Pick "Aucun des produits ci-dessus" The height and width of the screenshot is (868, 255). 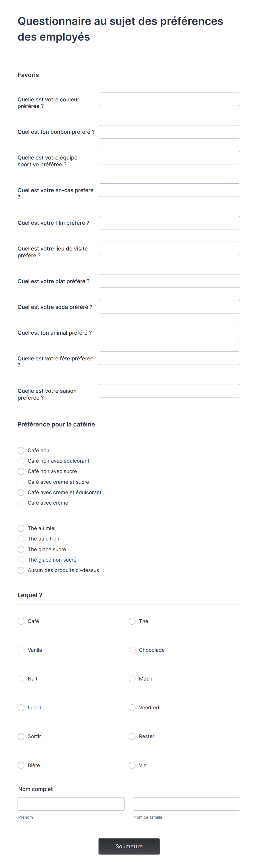coord(21,570)
